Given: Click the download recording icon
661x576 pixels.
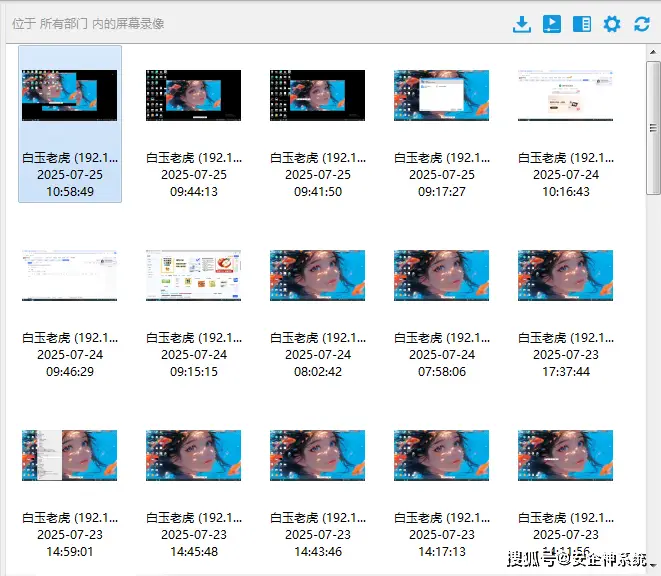Looking at the screenshot, I should [x=521, y=24].
